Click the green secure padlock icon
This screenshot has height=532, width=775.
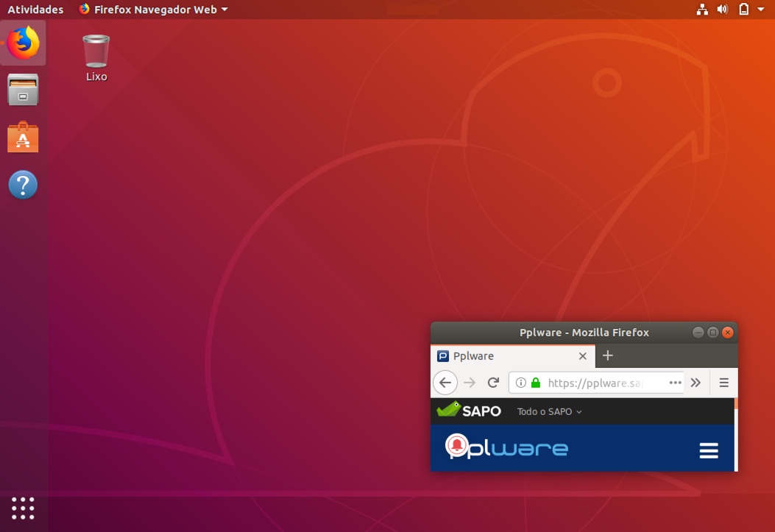click(x=536, y=383)
